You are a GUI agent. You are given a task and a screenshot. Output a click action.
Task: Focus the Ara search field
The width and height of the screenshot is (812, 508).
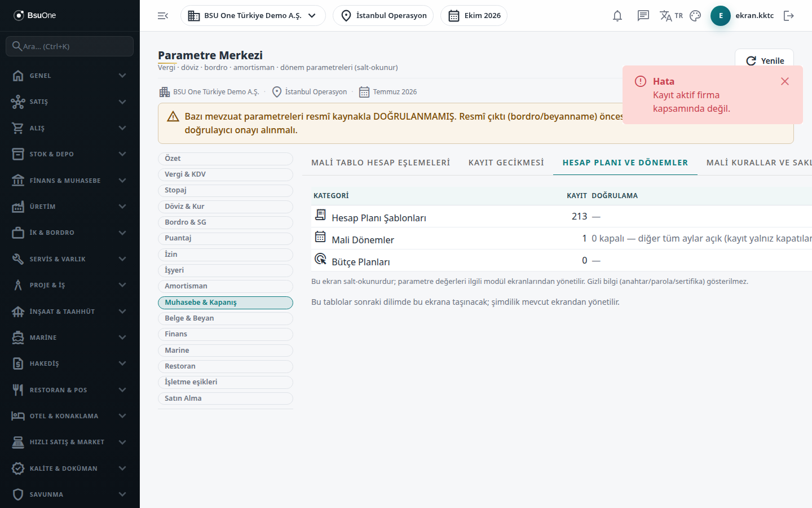click(70, 46)
